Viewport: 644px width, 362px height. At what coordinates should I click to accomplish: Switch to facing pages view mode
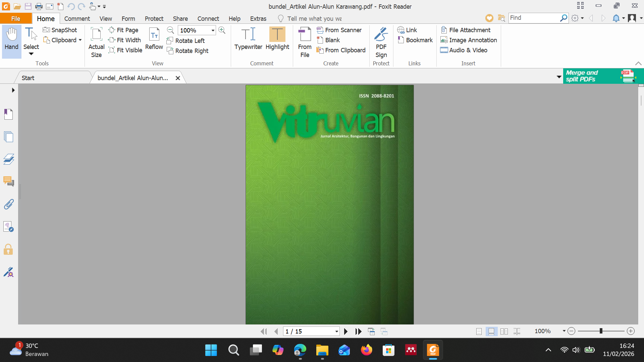504,331
